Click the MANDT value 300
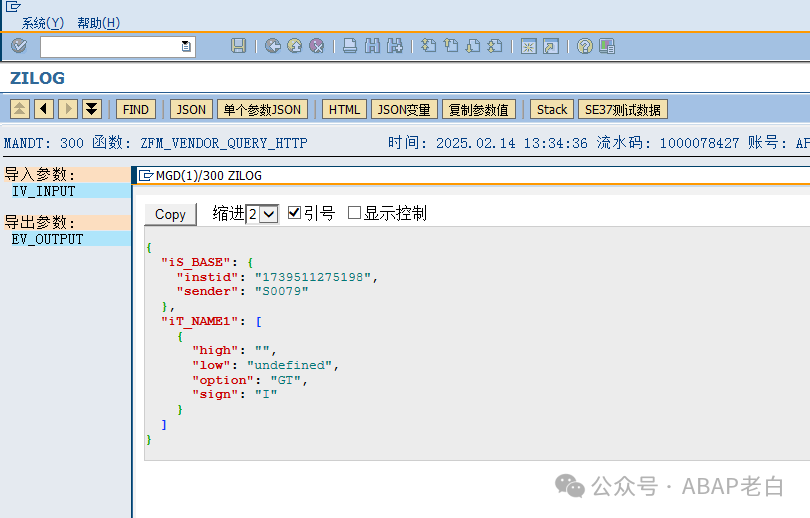Image resolution: width=810 pixels, height=518 pixels. [x=72, y=143]
